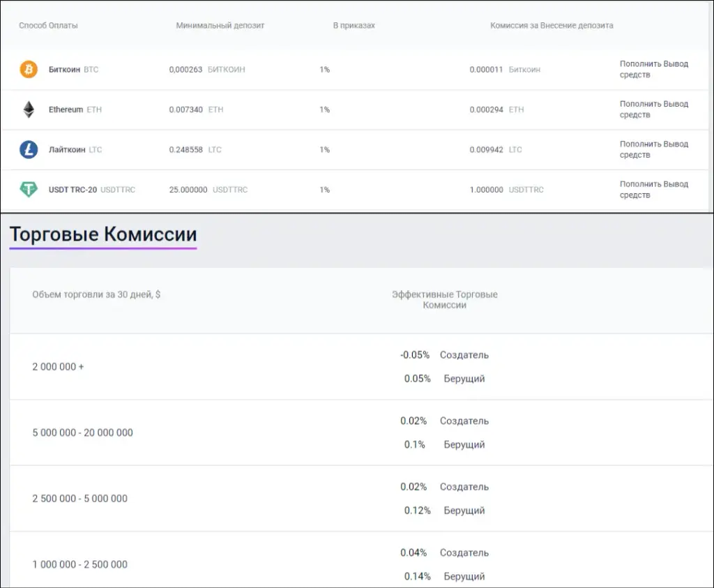The image size is (714, 588).
Task: Click the 1% value in Биткоин row
Action: point(325,69)
